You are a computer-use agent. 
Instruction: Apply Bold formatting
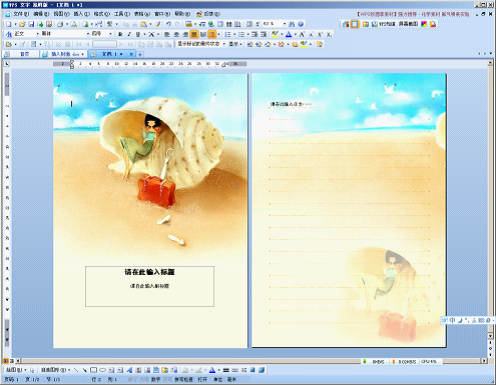tap(120, 34)
